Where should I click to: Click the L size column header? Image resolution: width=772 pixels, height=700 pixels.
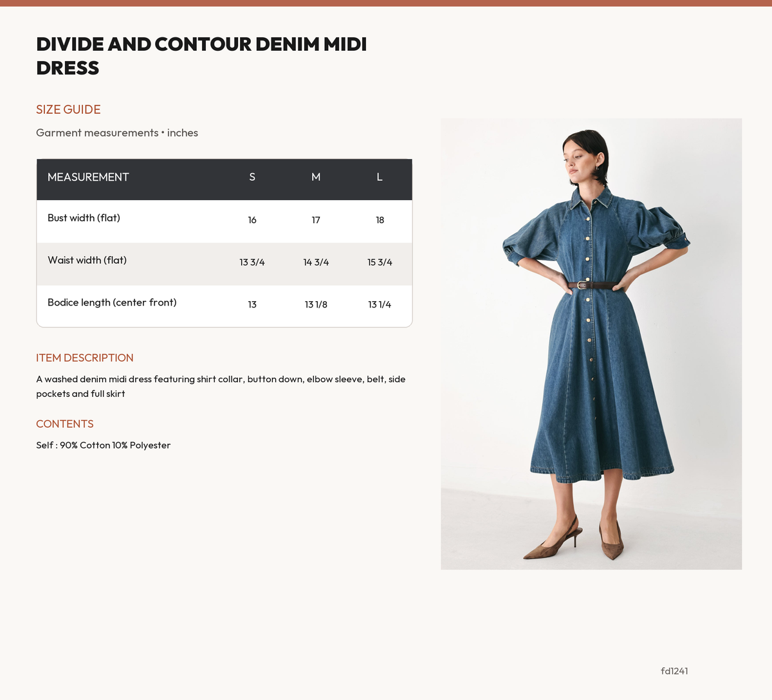[380, 177]
